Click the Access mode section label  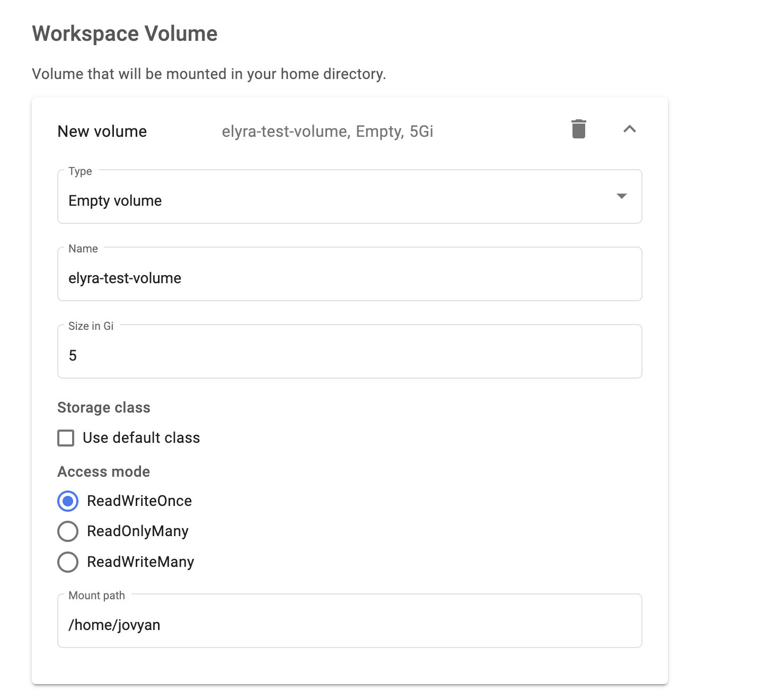[103, 471]
